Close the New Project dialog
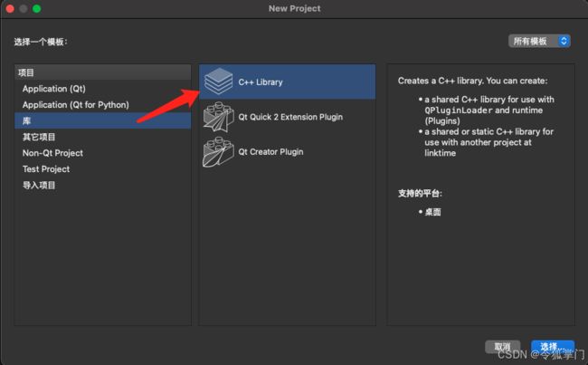588x365 pixels. pos(10,8)
